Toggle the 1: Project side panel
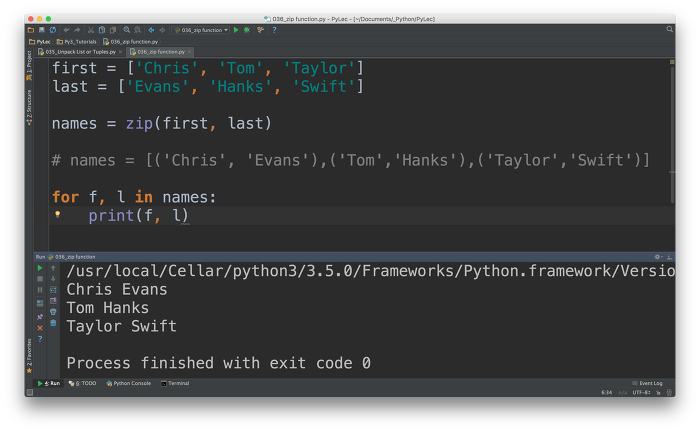700x432 pixels. 29,65
